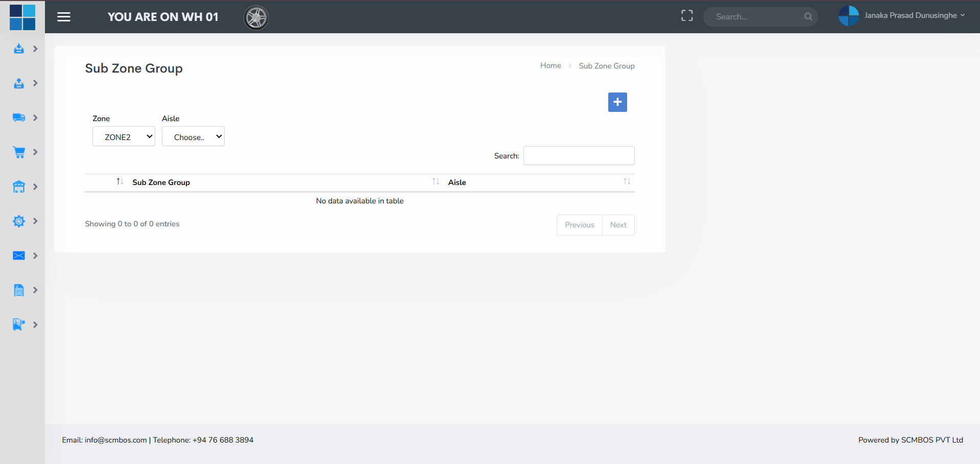Go to Home breadcrumb link

click(551, 65)
